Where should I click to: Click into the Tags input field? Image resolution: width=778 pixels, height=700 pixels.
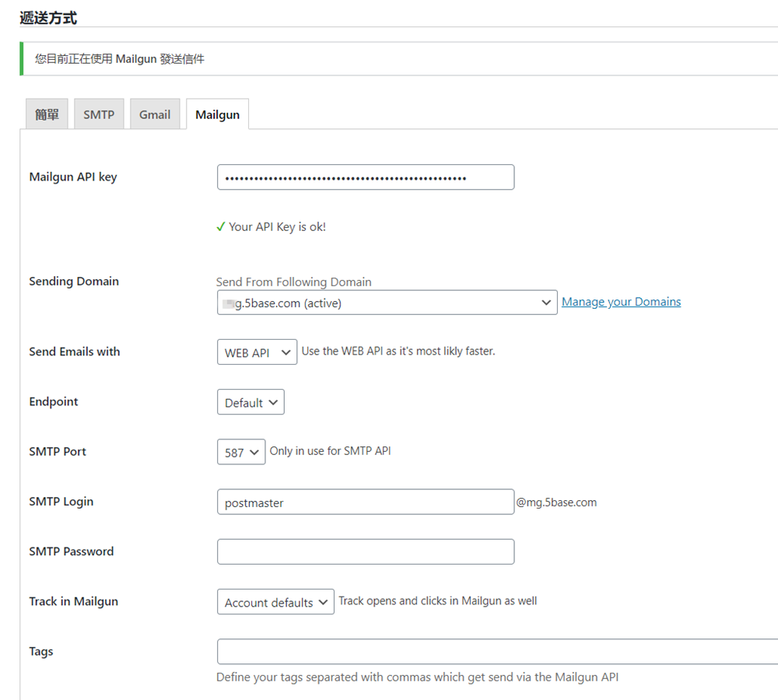[x=498, y=651]
